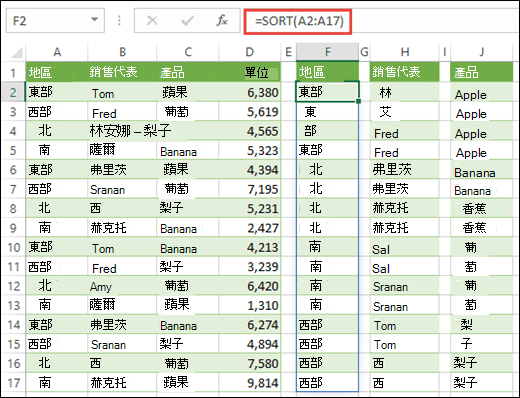Viewport: 520px width, 398px height.
Task: Select column A header
Action: [57, 52]
